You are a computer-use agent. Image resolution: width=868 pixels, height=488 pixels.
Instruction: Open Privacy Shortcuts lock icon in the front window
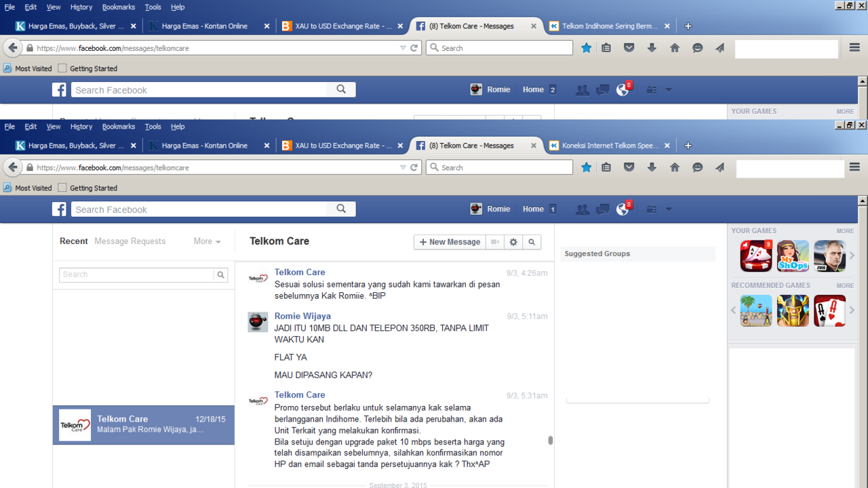point(651,209)
